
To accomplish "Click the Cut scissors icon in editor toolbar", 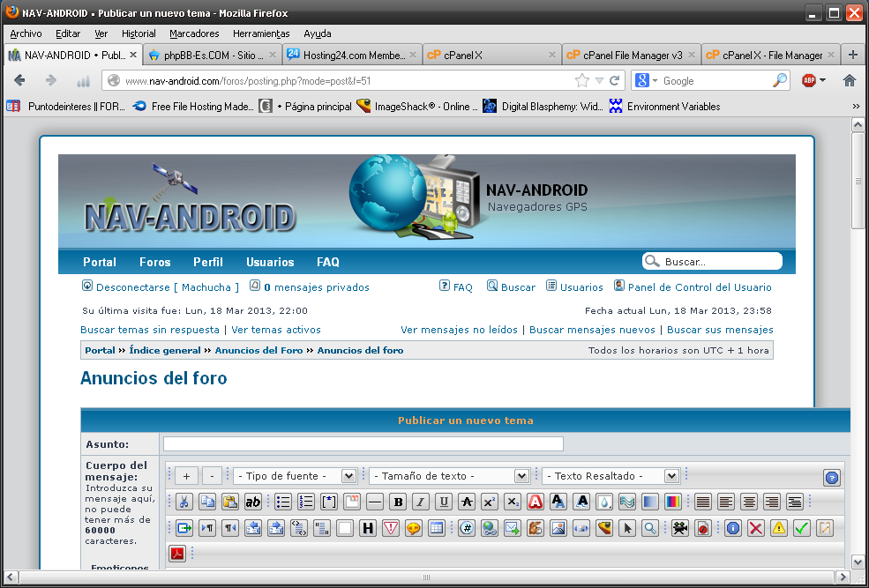I will [x=184, y=502].
